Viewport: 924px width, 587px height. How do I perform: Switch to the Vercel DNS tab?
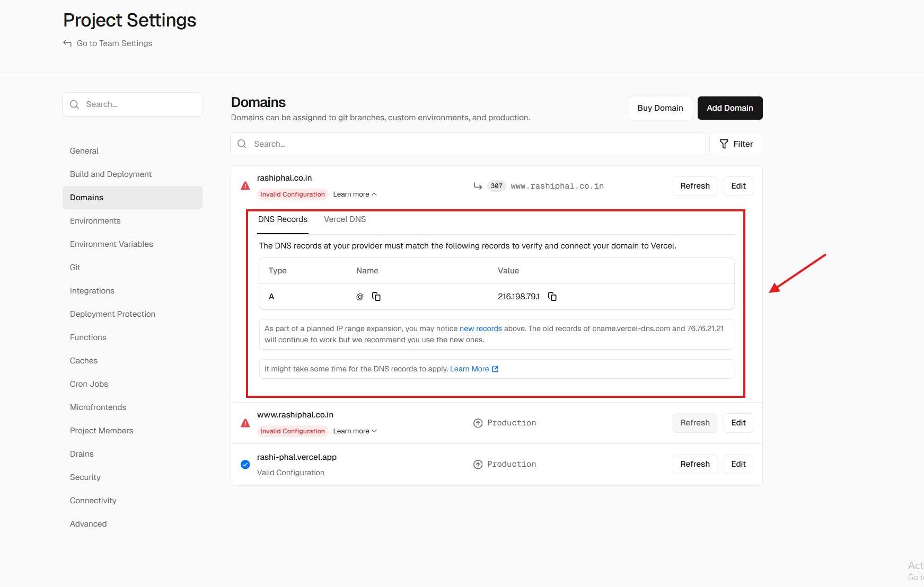pos(345,219)
